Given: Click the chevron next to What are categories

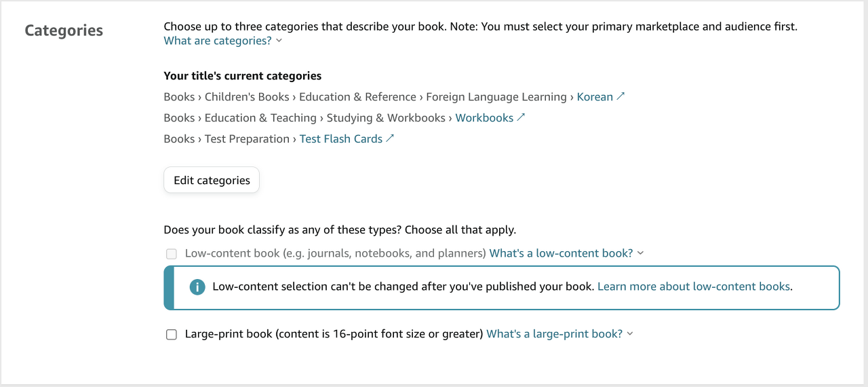Looking at the screenshot, I should (279, 41).
